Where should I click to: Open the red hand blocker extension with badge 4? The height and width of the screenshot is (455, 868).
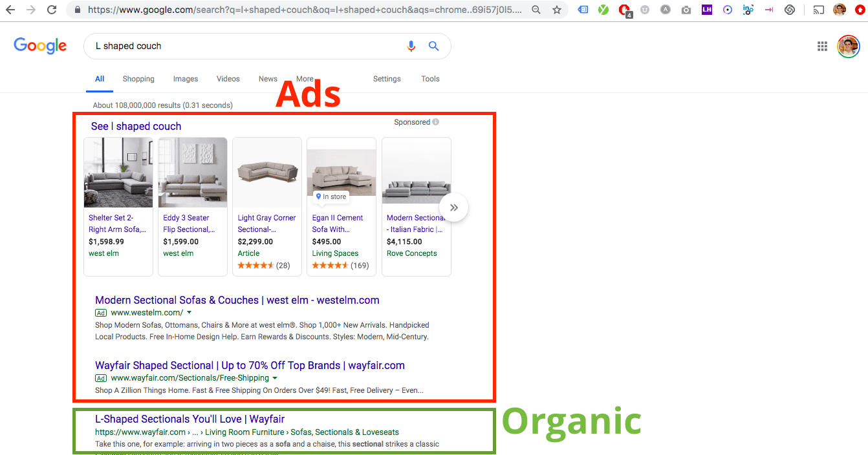pos(625,10)
